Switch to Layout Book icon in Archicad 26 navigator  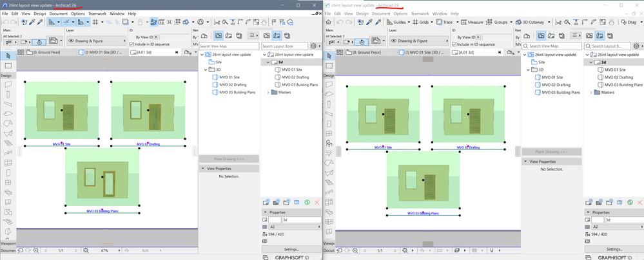coord(229,36)
